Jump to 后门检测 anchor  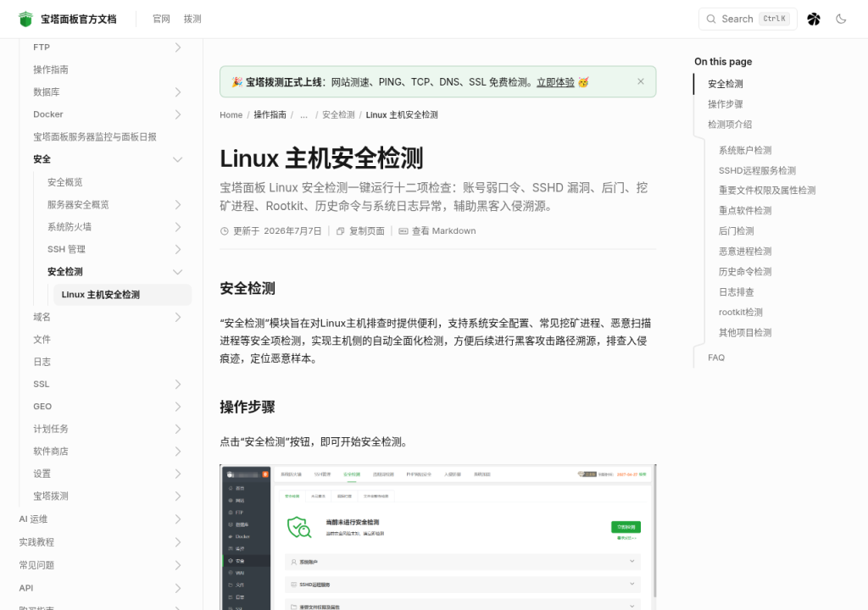[x=737, y=231]
